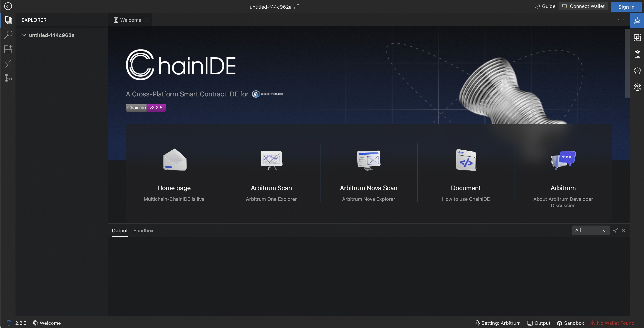The height and width of the screenshot is (328, 644).
Task: Click the welcome page vertical scrollbar
Action: (x=627, y=63)
